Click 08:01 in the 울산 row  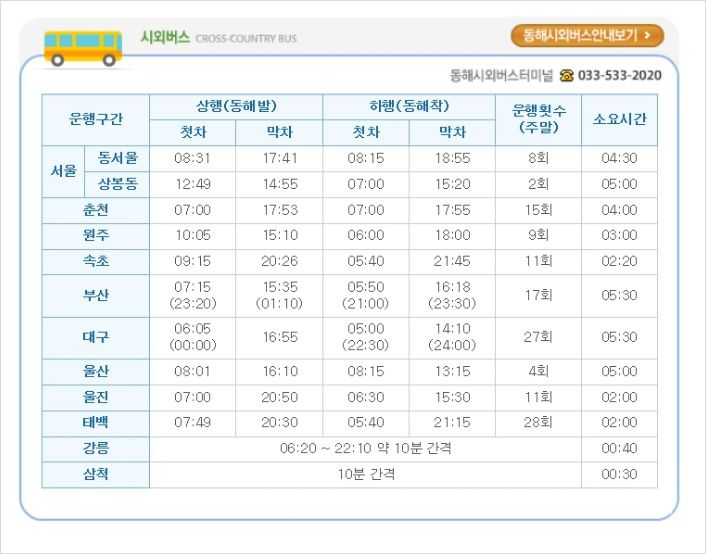192,372
